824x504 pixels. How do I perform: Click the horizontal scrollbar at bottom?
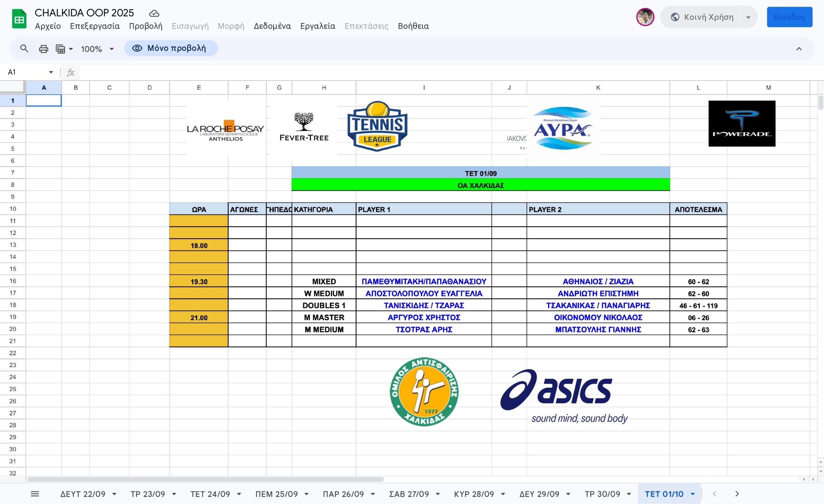click(205, 479)
